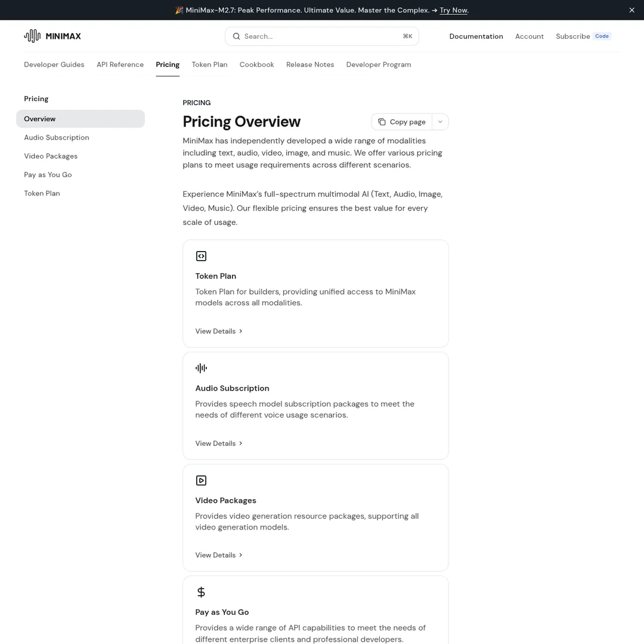
Task: Click the copy icon on Copy page button
Action: [382, 122]
